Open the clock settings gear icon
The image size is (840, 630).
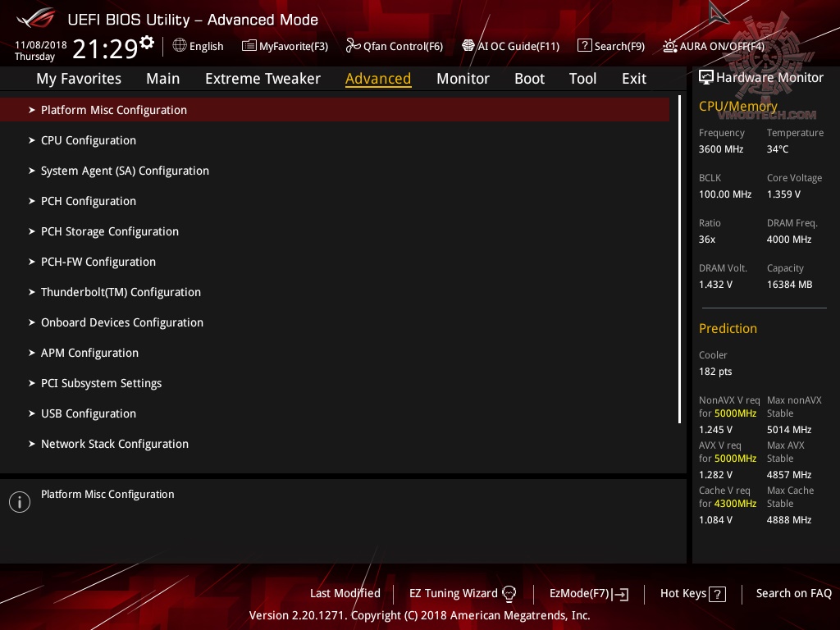point(147,42)
